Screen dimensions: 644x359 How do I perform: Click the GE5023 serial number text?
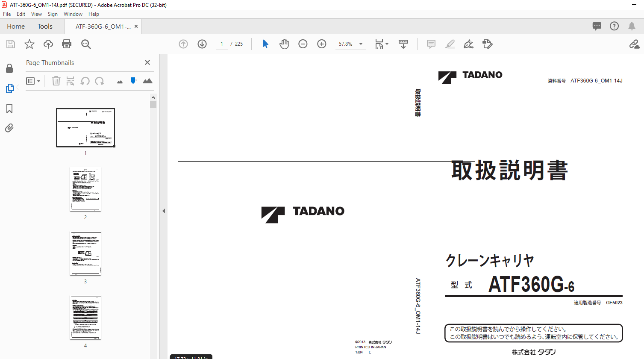tap(614, 303)
